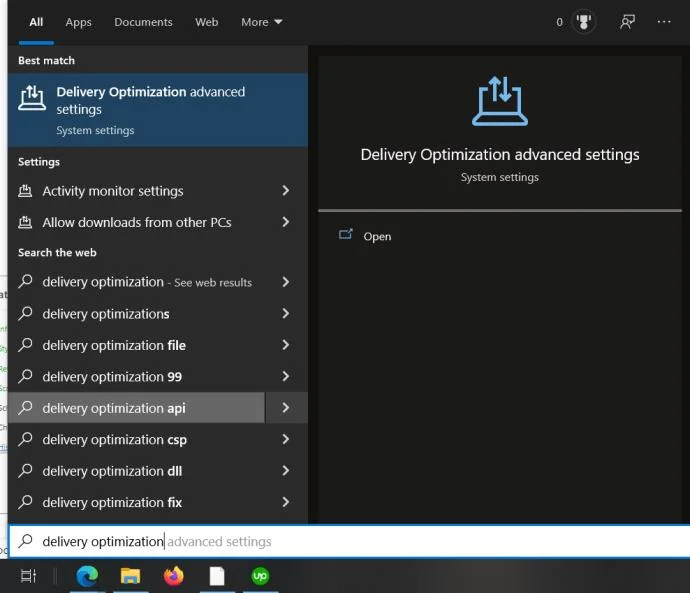
Task: Choose delivery optimization fix suggestion
Action: (136, 502)
